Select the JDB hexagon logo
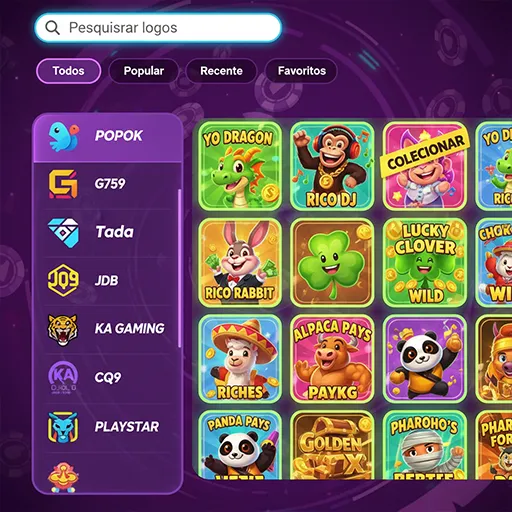The image size is (512, 512). tap(63, 280)
